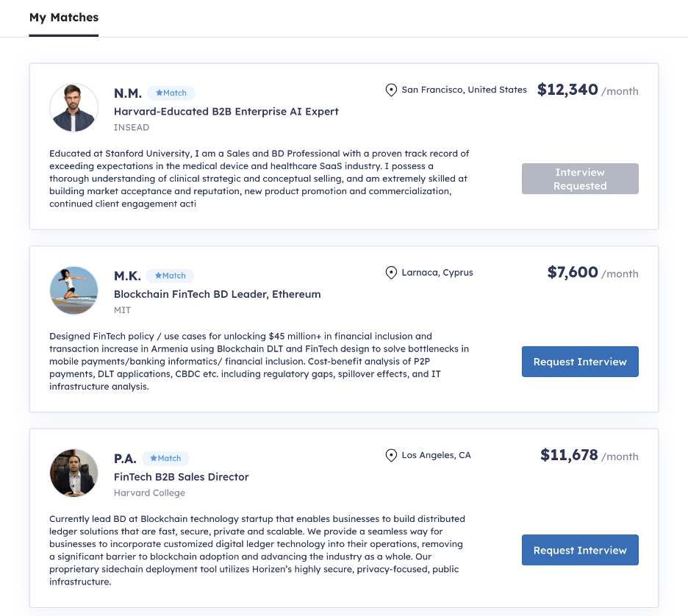Click the $7,600 monthly rate

tap(573, 273)
